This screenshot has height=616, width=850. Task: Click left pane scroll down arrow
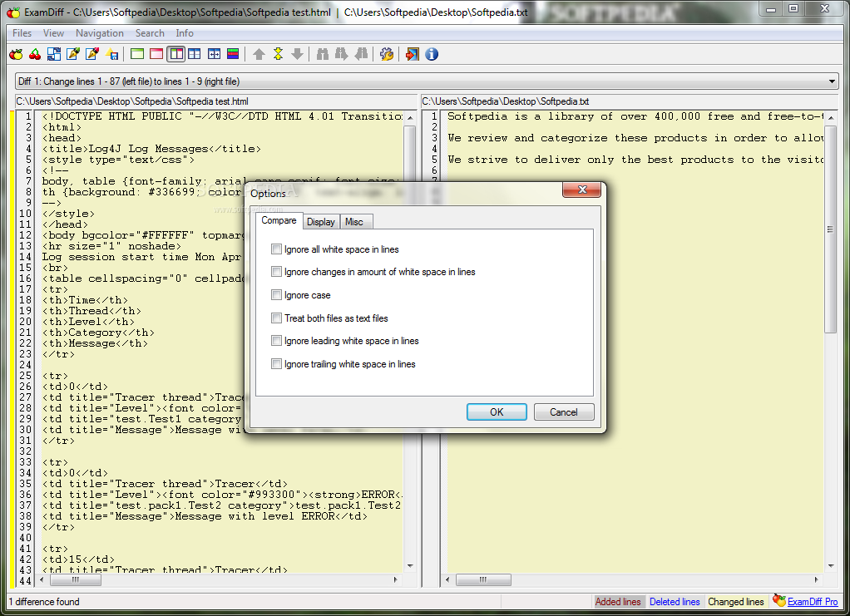(x=410, y=565)
